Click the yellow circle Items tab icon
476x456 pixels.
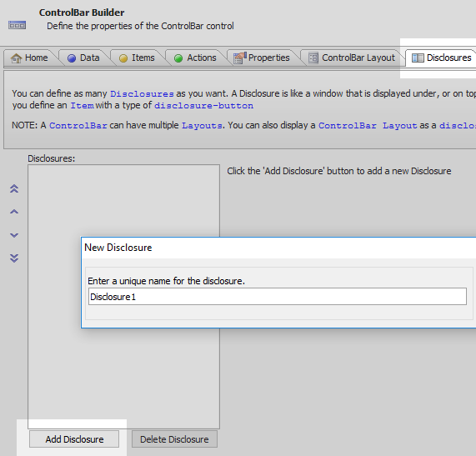pos(123,58)
